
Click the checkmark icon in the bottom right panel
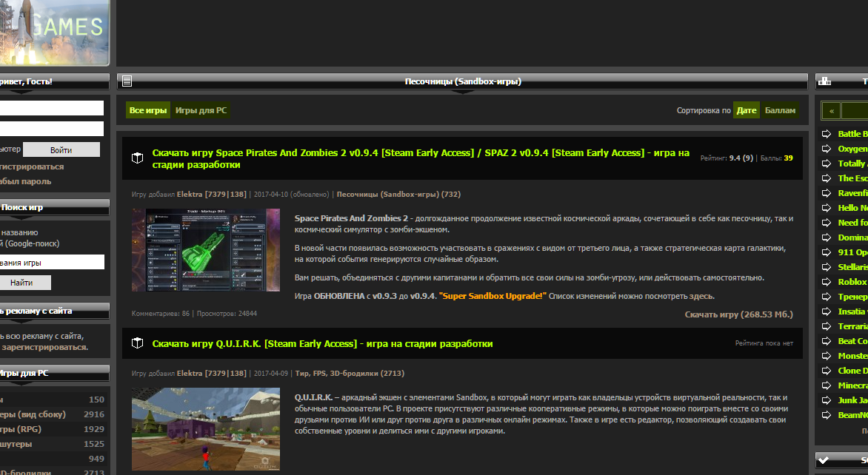[824, 460]
